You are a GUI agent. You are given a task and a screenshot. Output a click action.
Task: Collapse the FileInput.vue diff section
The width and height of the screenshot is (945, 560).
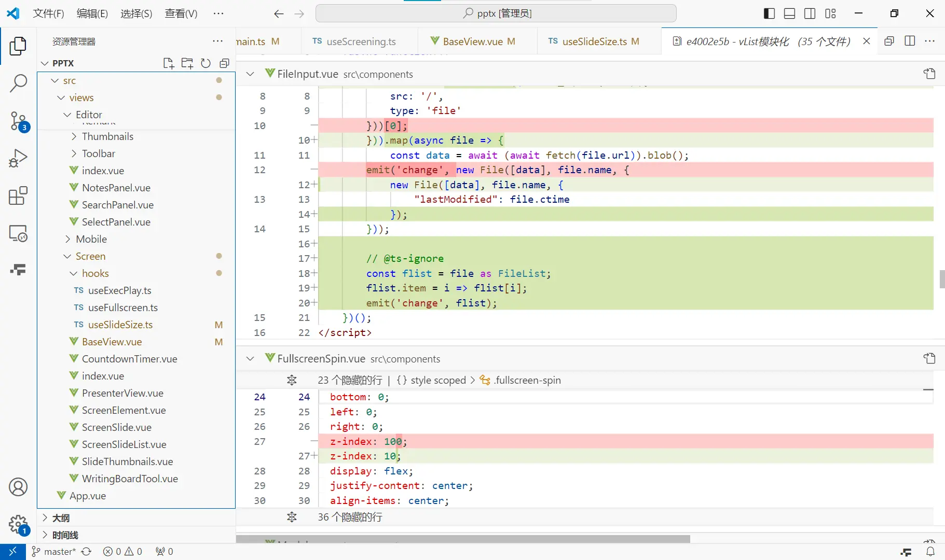250,74
